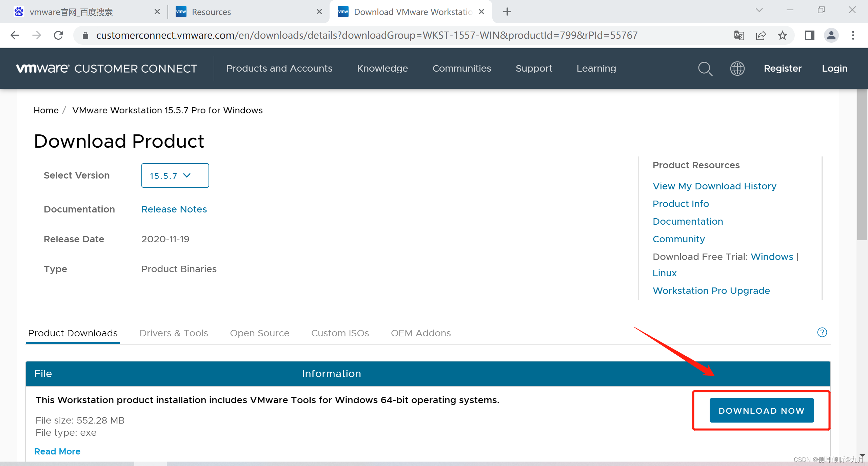
Task: Click the Communities menu item
Action: pos(462,68)
